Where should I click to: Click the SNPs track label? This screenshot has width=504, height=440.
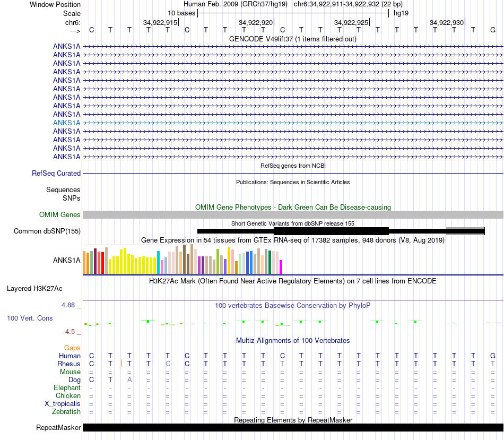72,198
